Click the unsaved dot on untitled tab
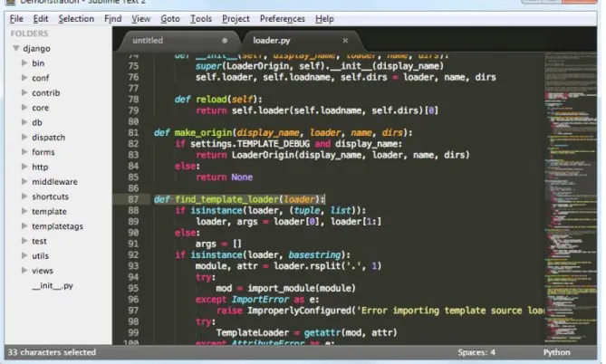Viewport: 606px width, 364px height. 225,40
